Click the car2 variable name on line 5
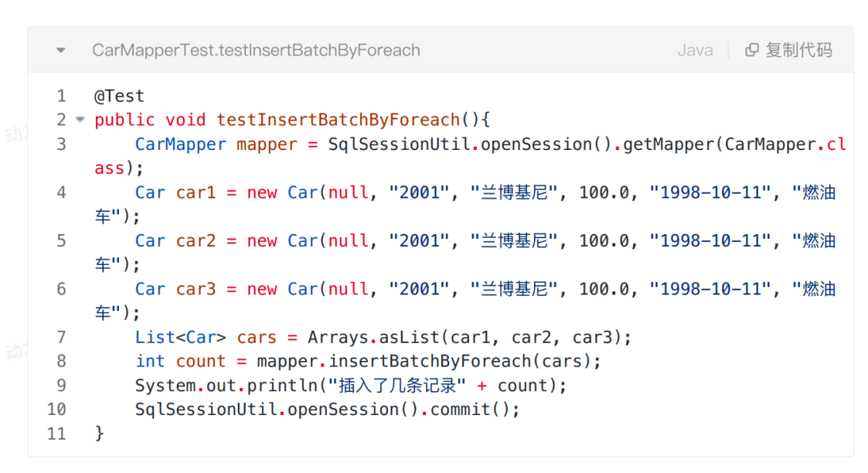This screenshot has height=473, width=868. coord(196,240)
